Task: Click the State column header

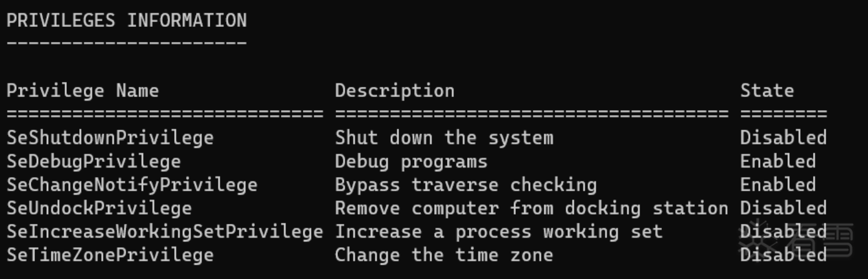Action: pyautogui.click(x=767, y=91)
